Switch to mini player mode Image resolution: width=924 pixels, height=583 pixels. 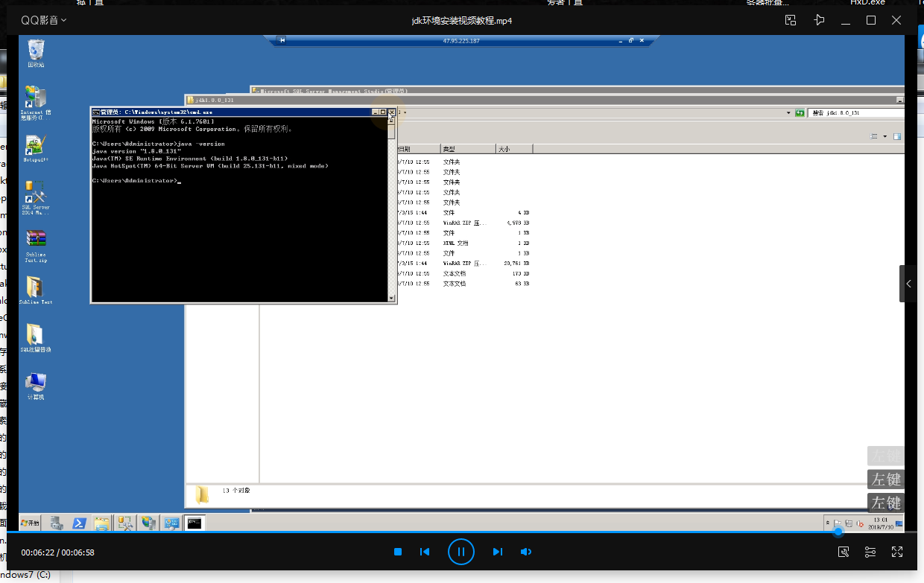click(x=791, y=20)
